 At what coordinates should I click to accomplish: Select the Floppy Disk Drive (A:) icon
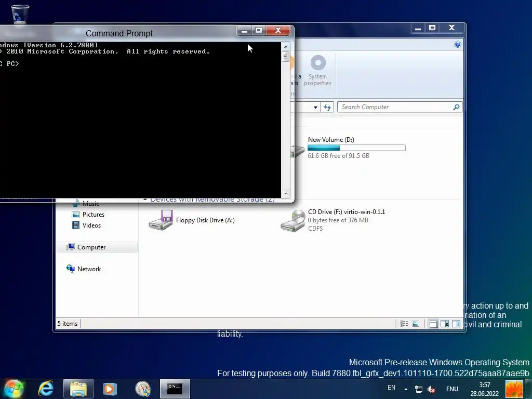click(161, 220)
